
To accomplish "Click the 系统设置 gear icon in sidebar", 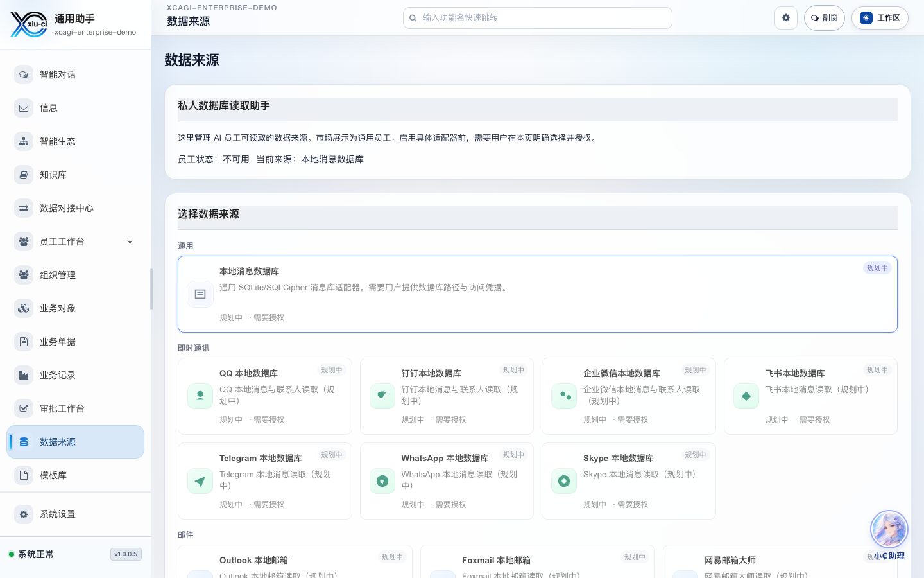I will tap(24, 514).
